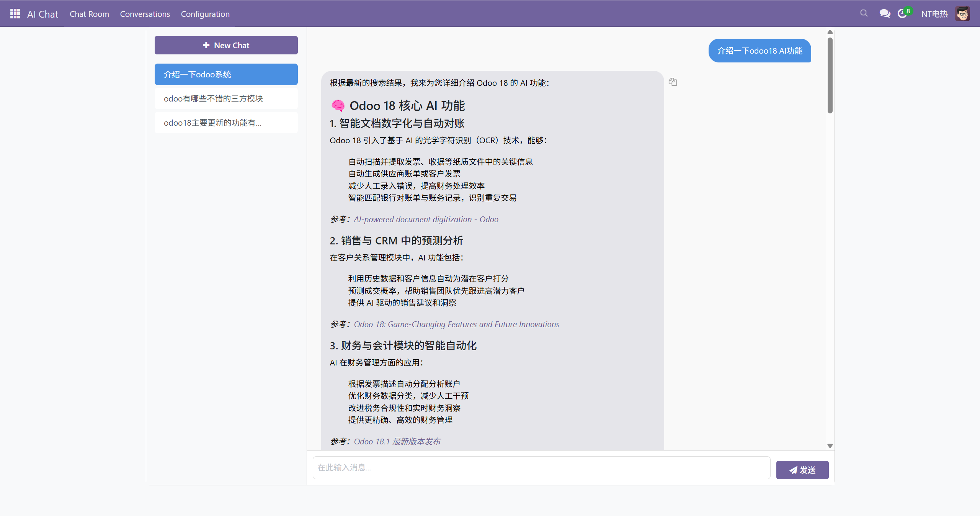Open the Conversations menu
The width and height of the screenshot is (980, 516).
pos(145,14)
